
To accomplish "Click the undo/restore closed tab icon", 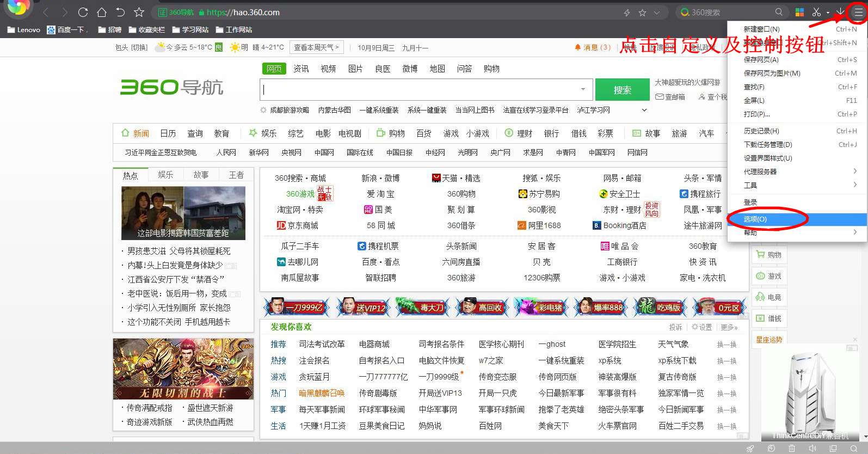I will [x=120, y=12].
